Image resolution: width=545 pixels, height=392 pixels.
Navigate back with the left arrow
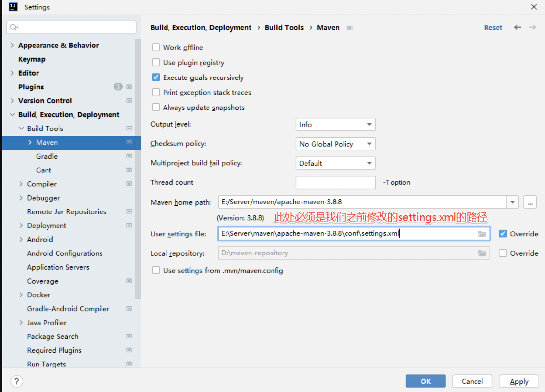tap(518, 27)
